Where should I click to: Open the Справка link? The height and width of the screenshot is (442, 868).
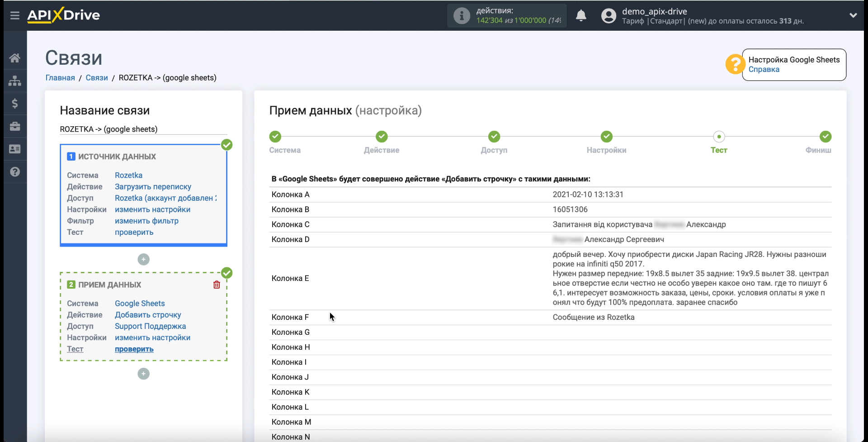(x=764, y=69)
